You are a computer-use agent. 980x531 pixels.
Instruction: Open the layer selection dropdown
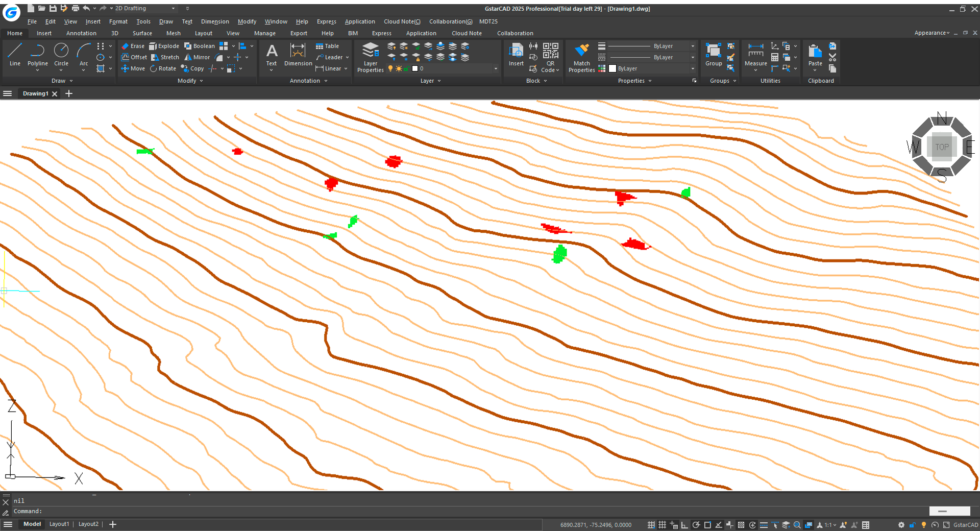point(495,68)
